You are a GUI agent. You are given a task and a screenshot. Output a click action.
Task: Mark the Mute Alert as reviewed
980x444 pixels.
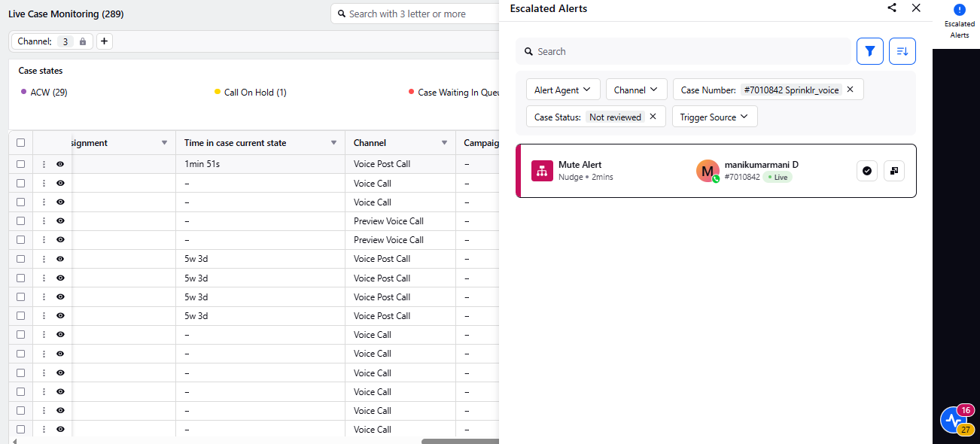coord(867,171)
